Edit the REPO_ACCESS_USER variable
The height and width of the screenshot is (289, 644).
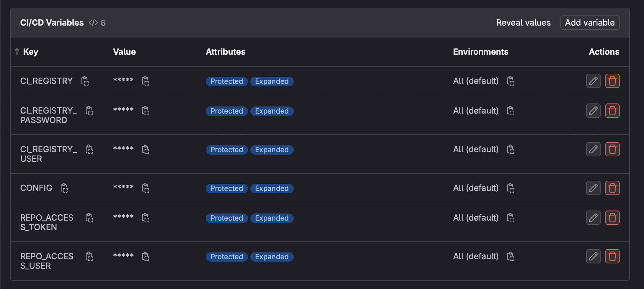(593, 256)
